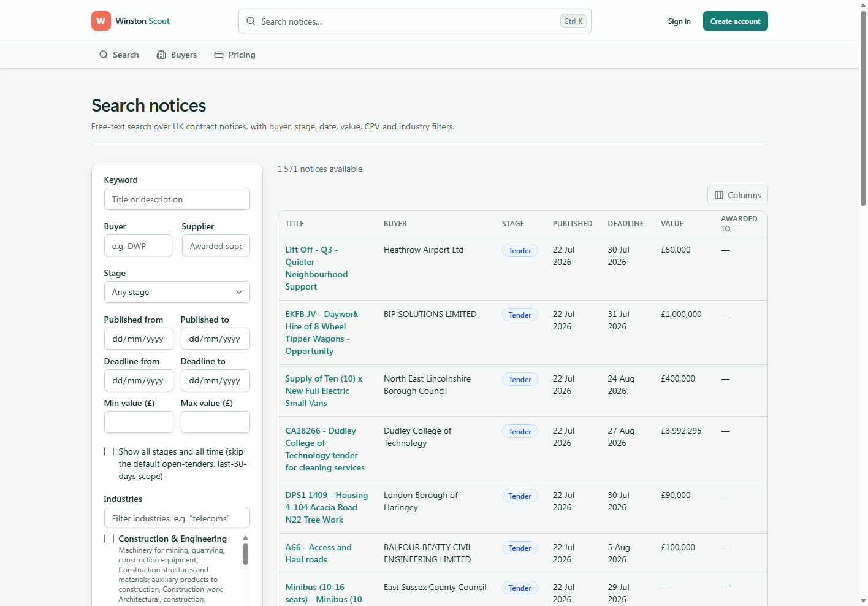Click Tender badge in BALFOUR BEATTY row
The width and height of the screenshot is (868, 606).
pyautogui.click(x=520, y=548)
